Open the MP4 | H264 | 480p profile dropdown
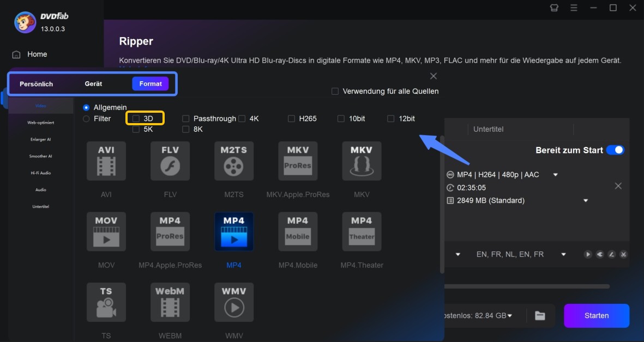The image size is (644, 342). pos(555,175)
